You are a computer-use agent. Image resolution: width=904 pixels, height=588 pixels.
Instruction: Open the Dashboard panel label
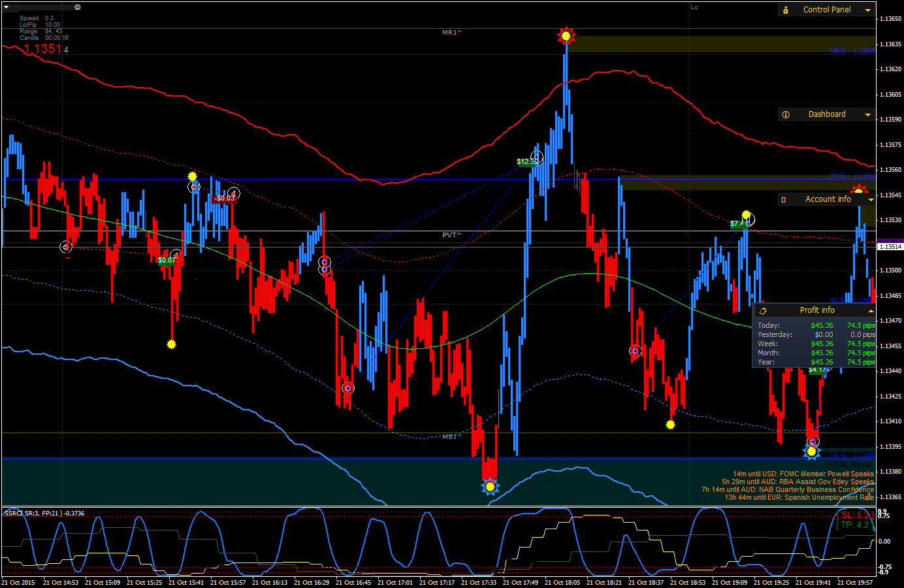point(827,114)
